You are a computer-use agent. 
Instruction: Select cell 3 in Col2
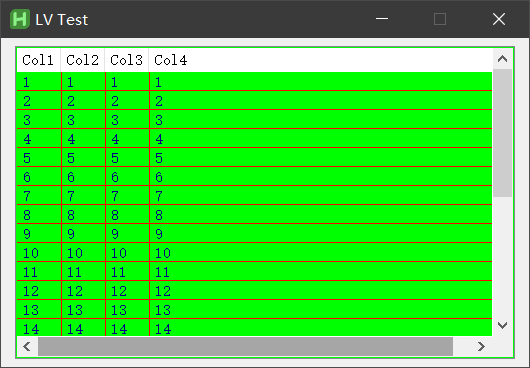pos(83,120)
